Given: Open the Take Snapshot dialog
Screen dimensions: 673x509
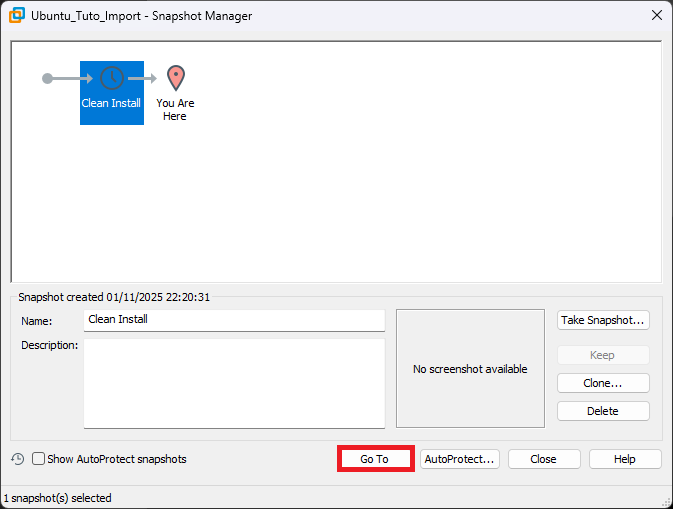Looking at the screenshot, I should click(603, 320).
